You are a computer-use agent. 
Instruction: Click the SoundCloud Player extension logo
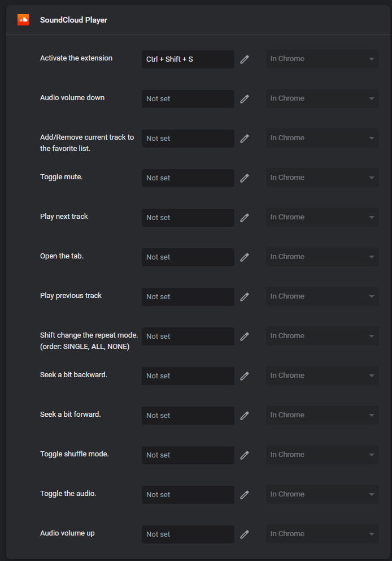[x=23, y=20]
